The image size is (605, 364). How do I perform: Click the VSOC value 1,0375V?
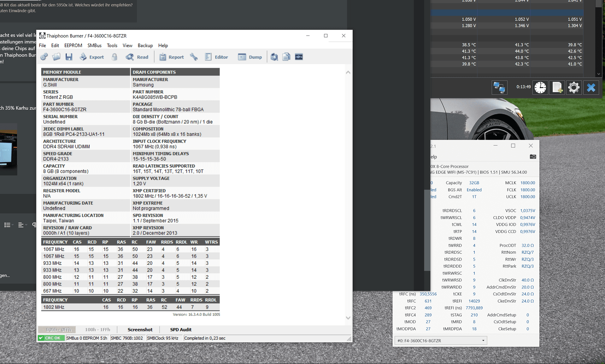pyautogui.click(x=527, y=211)
